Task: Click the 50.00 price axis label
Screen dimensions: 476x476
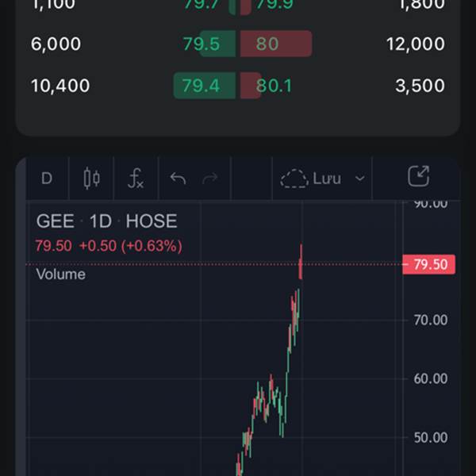Action: (431, 437)
